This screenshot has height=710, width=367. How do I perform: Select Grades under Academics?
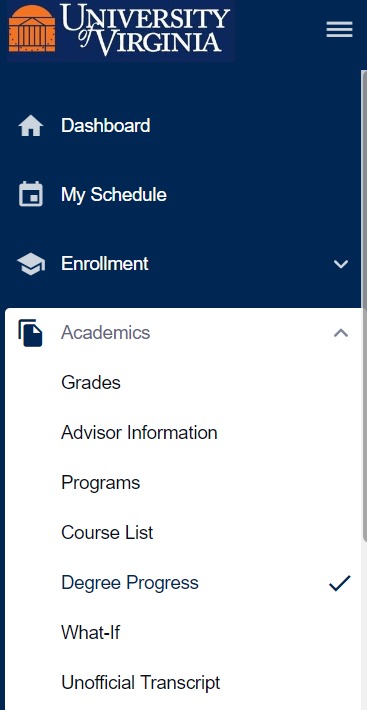coord(91,383)
